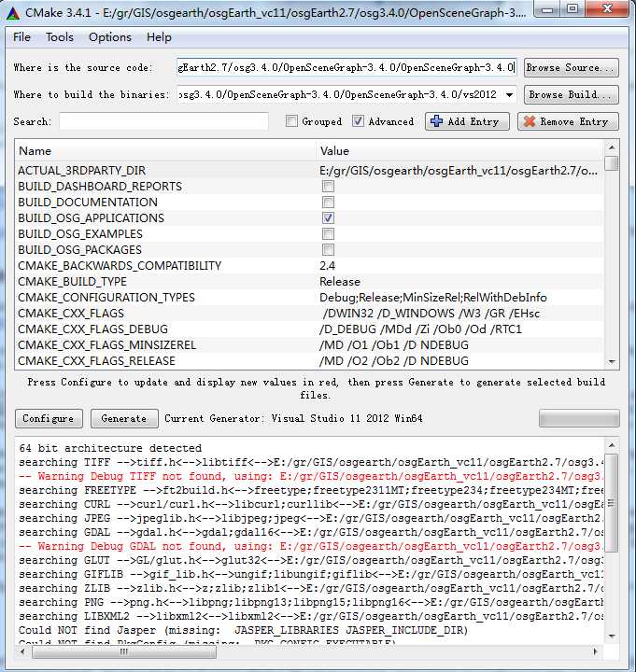
Task: Click the cache list vertical scrollbar thumb
Action: [614, 163]
